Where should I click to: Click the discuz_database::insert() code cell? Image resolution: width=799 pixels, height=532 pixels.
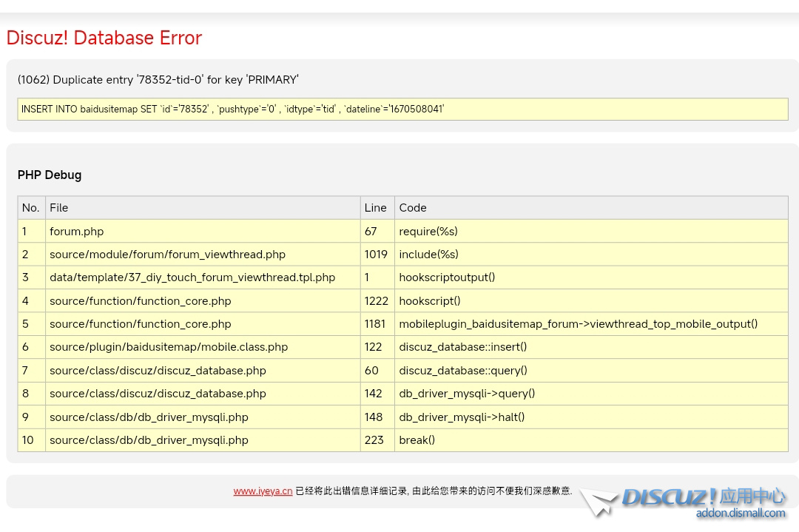[x=591, y=347]
